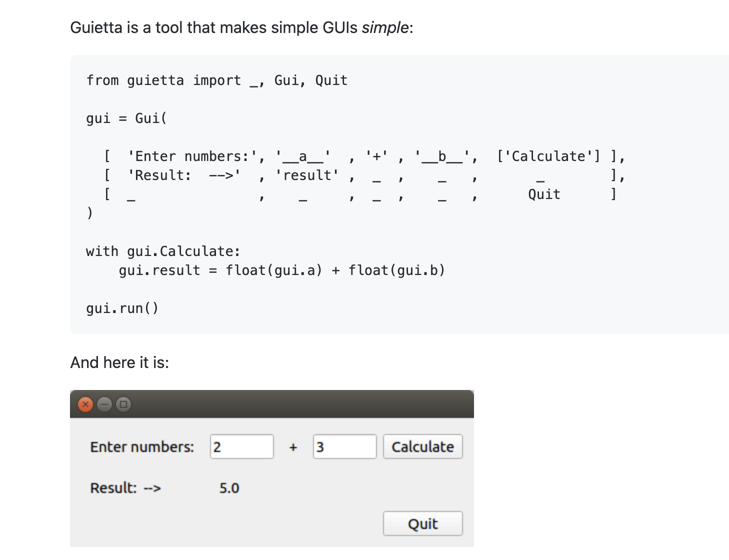The width and height of the screenshot is (729, 560).
Task: Select the result value 5.0
Action: [229, 488]
